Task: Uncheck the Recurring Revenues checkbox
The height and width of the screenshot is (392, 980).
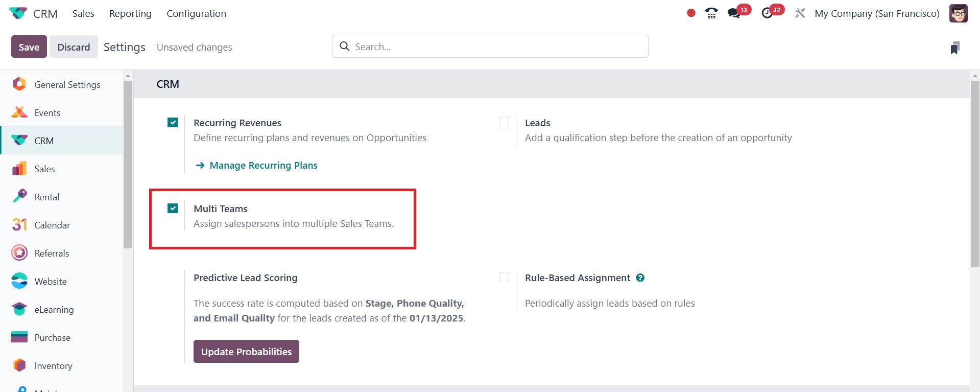Action: [x=173, y=123]
